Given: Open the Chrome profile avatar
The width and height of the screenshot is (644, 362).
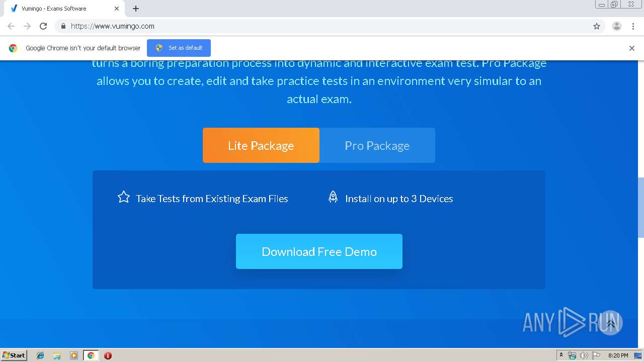Looking at the screenshot, I should tap(616, 26).
